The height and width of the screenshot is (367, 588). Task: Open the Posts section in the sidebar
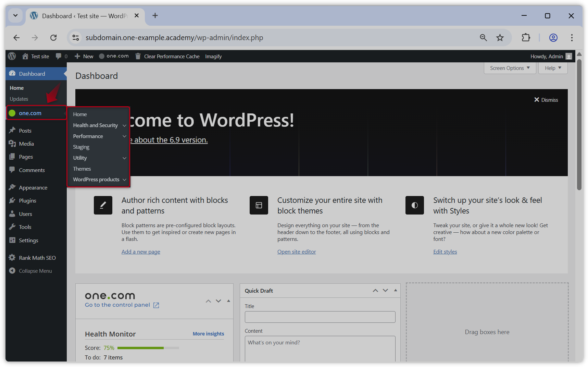24,131
